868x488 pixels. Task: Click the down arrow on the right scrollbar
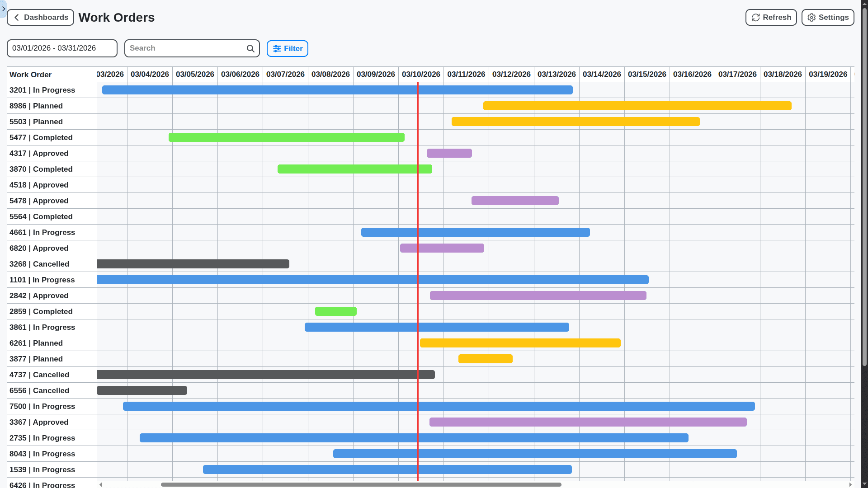863,483
